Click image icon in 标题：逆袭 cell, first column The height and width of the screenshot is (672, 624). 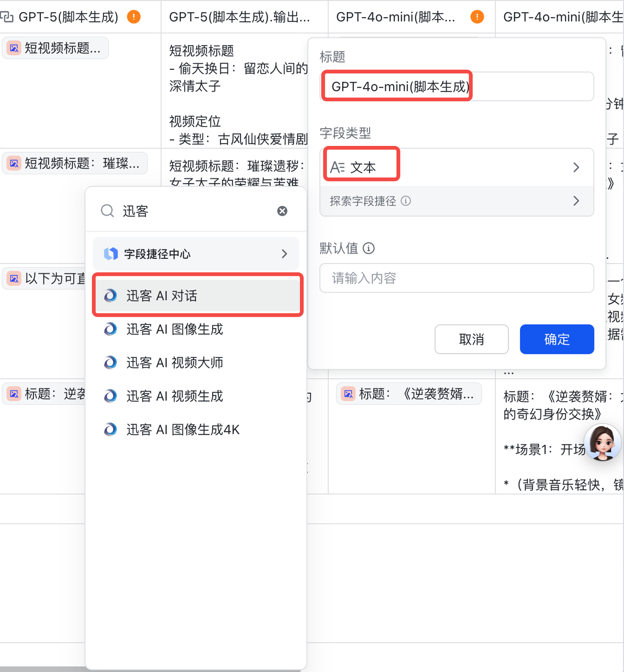coord(14,394)
